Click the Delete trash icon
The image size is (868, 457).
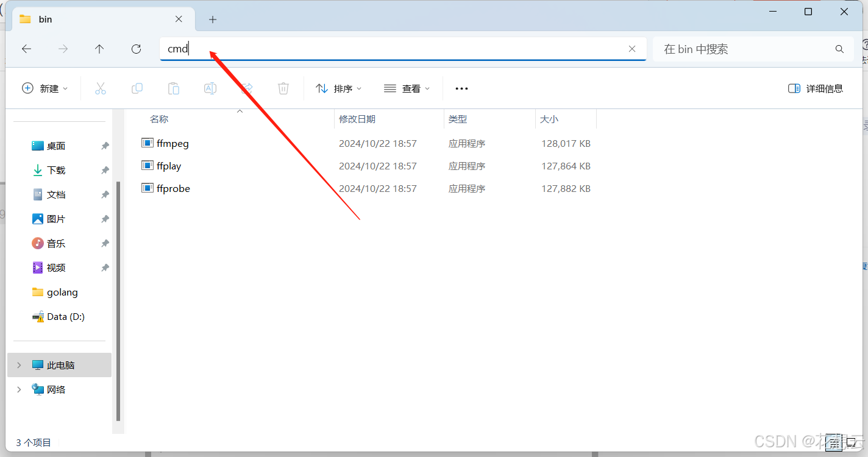tap(283, 88)
